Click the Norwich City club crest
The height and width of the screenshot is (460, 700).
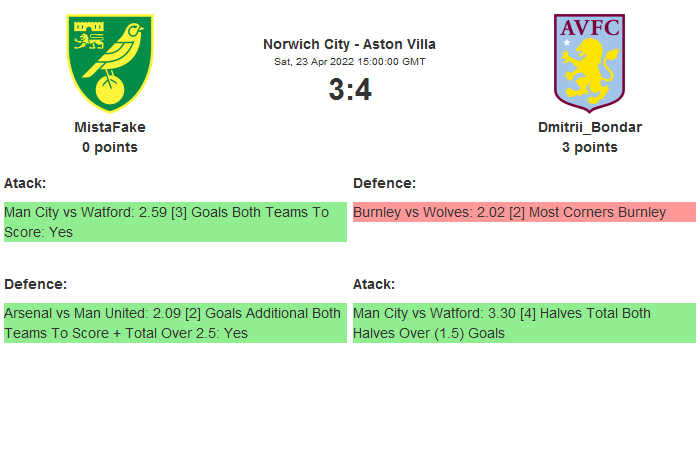pyautogui.click(x=110, y=62)
